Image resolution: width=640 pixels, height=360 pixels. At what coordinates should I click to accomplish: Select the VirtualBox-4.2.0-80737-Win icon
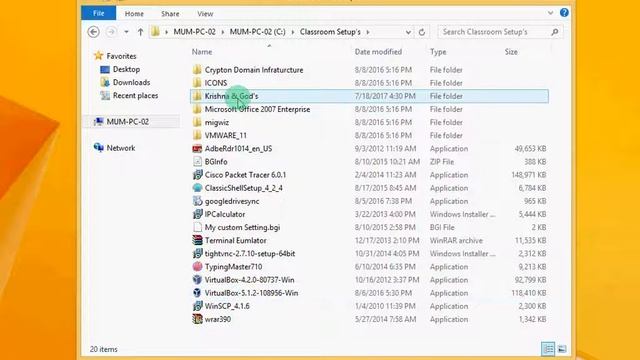[197, 280]
